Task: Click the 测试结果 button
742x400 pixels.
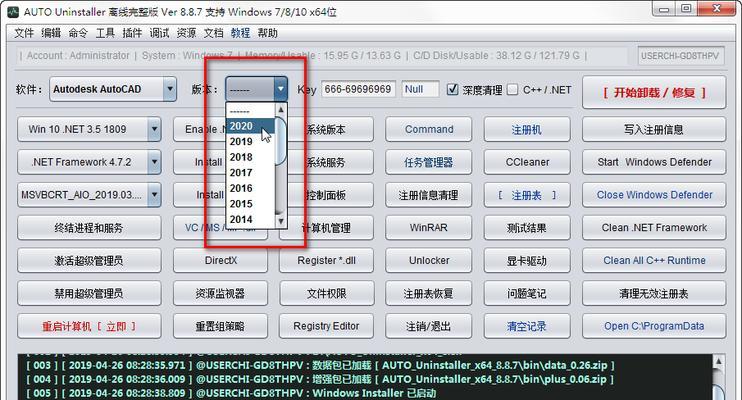Action: [527, 228]
